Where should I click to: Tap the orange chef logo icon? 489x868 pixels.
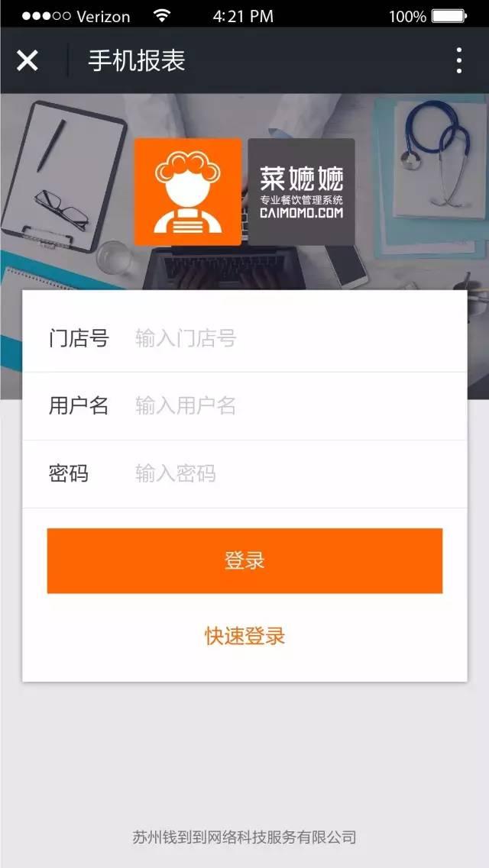[x=188, y=192]
